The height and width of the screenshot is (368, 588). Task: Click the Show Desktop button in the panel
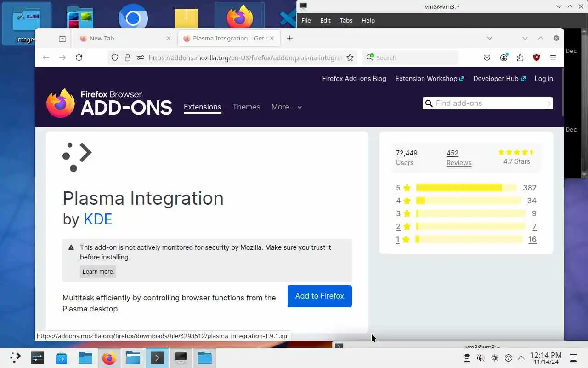(x=573, y=358)
